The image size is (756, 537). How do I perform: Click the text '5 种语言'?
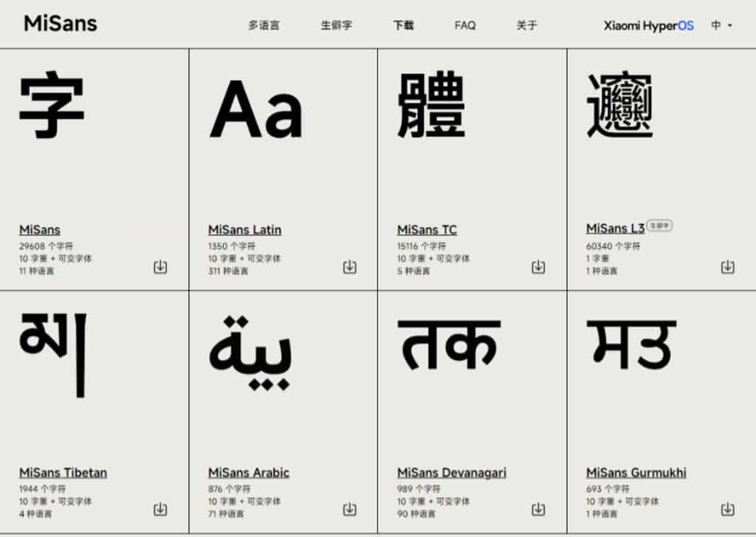point(413,271)
